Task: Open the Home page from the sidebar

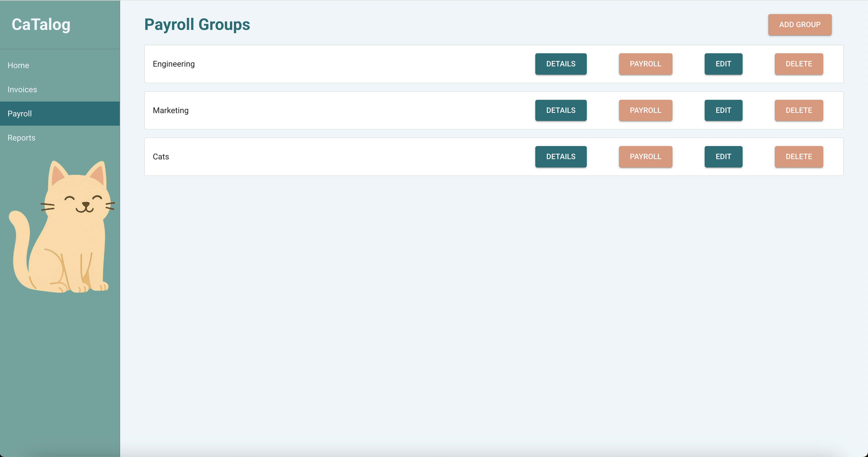Action: (x=18, y=65)
